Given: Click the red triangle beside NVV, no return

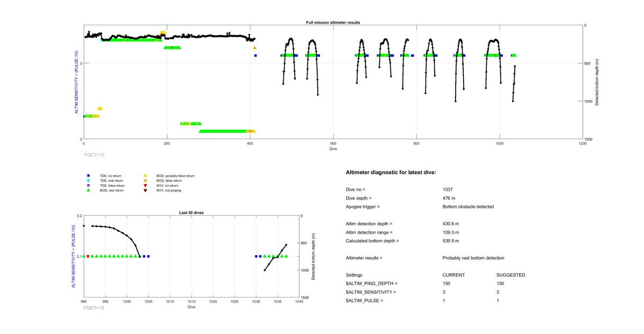Looking at the screenshot, I should pyautogui.click(x=145, y=185).
